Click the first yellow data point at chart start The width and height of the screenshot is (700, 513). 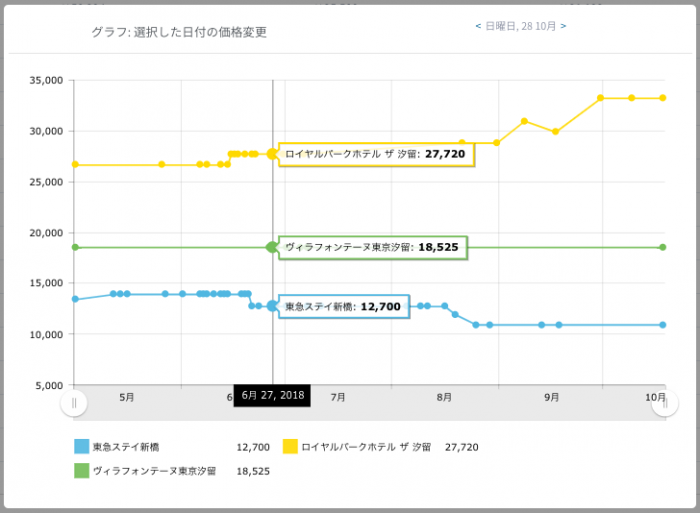coord(75,165)
